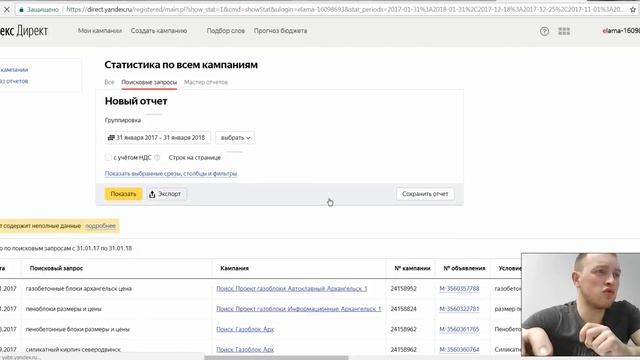This screenshot has height=360, width=640.
Task: Open 'Прогноз бюджета' menu item
Action: pos(280,31)
